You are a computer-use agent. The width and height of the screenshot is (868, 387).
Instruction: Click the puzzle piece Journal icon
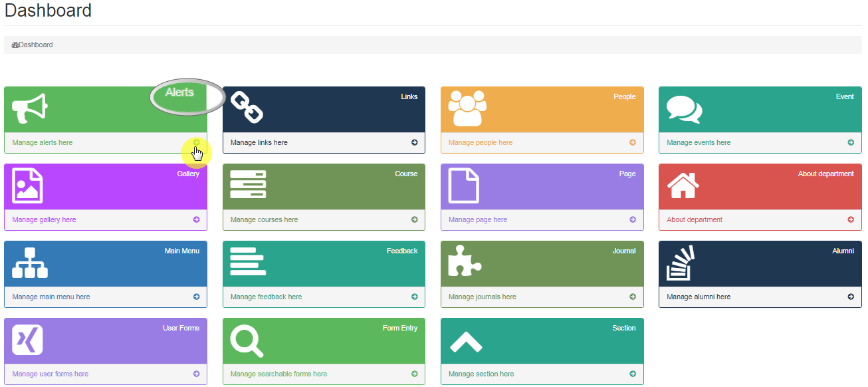point(465,261)
